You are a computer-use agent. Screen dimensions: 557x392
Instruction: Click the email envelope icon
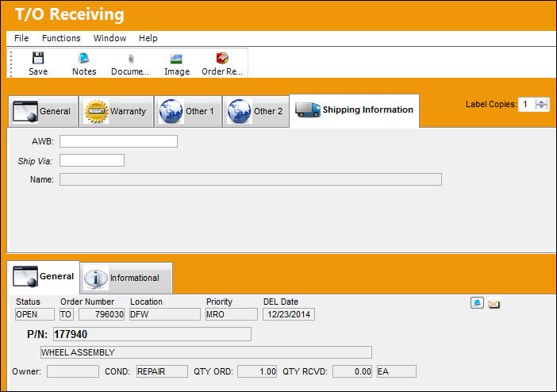pos(494,304)
